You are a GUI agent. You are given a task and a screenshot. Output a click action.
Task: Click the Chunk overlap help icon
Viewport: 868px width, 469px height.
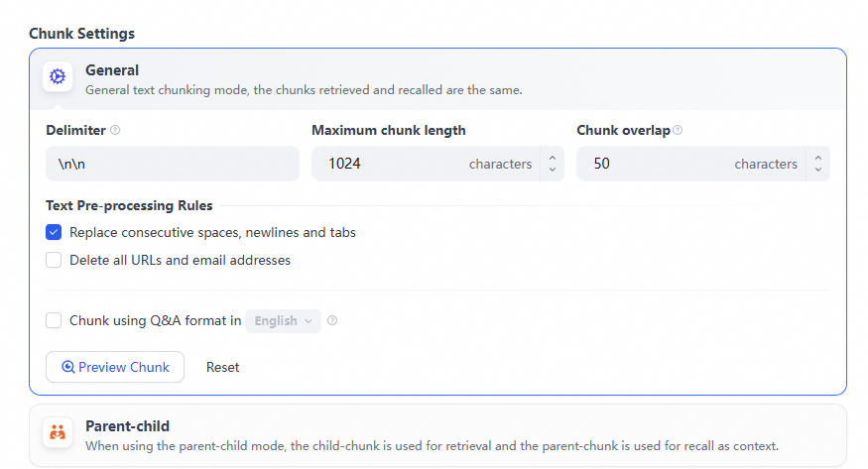pos(678,130)
